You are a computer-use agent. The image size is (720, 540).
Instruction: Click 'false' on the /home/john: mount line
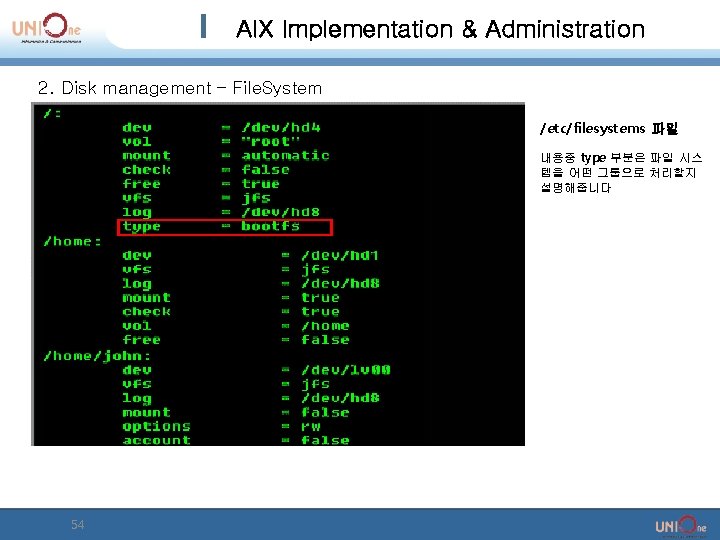(x=325, y=412)
